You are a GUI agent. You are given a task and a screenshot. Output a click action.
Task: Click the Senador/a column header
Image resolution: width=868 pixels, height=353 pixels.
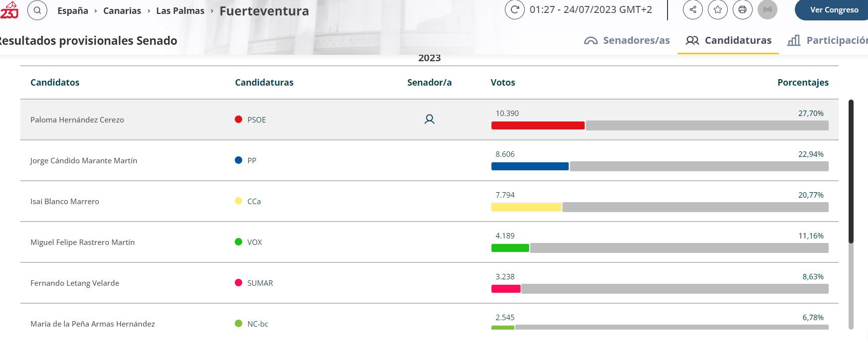coord(429,83)
